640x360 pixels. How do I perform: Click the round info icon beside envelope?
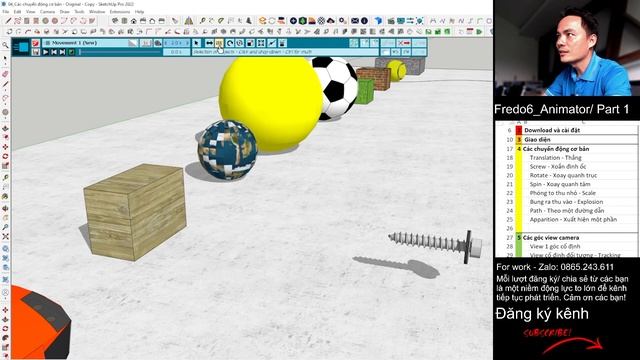364,21
